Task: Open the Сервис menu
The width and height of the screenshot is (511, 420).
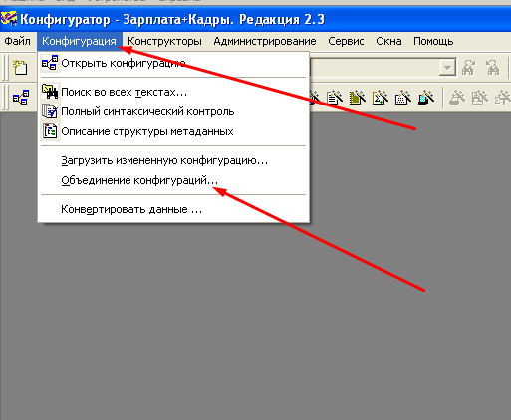Action: click(x=346, y=41)
